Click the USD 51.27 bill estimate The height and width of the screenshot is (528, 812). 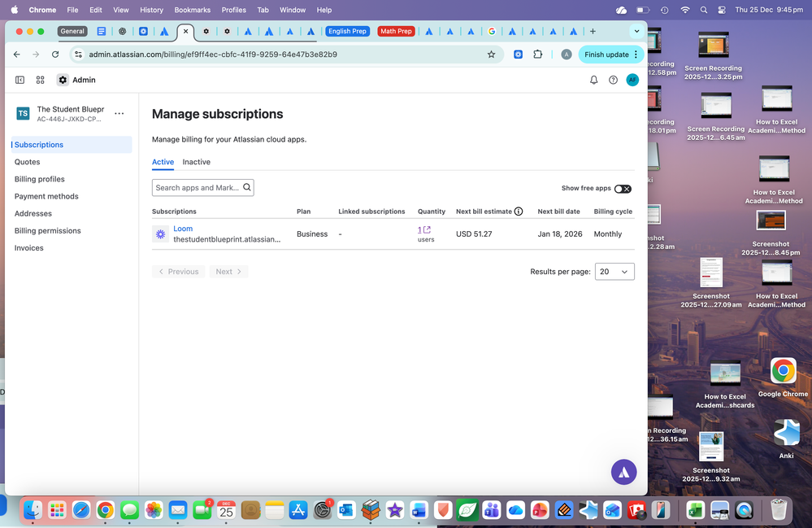click(474, 234)
